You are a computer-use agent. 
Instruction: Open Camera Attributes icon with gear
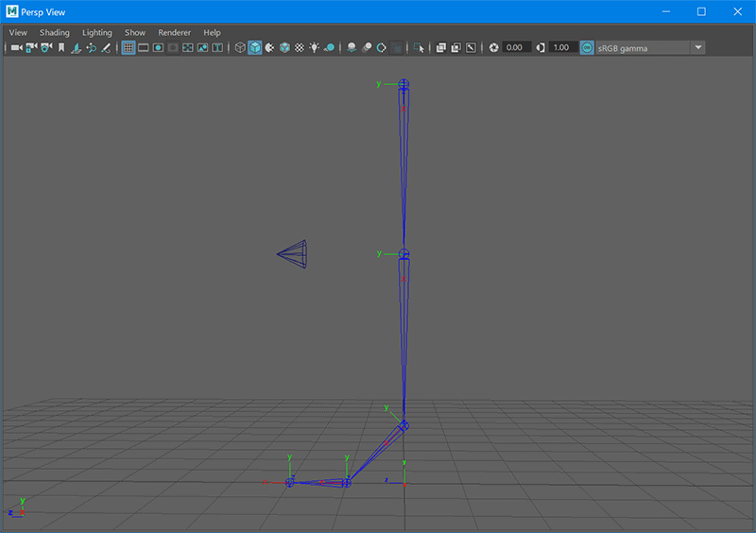pos(46,48)
